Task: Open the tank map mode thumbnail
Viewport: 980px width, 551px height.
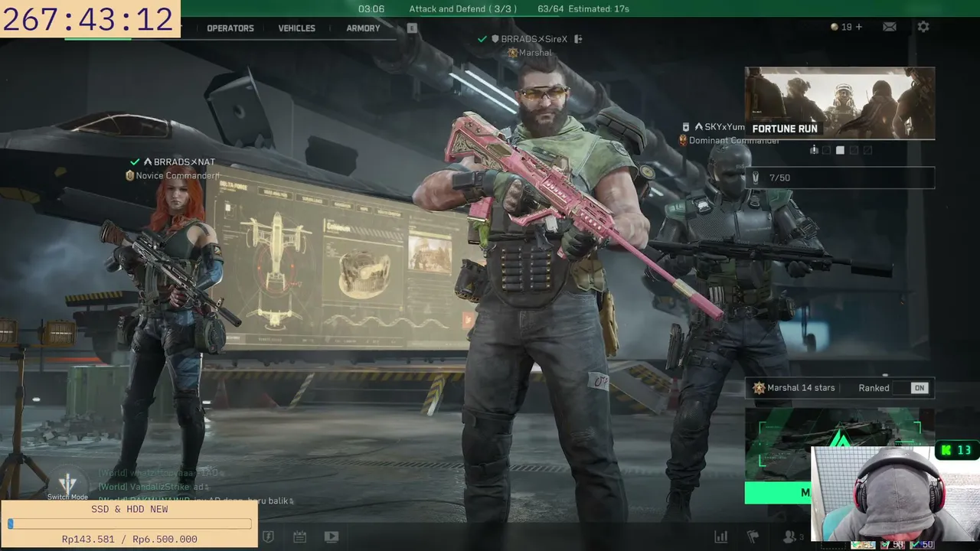Action: point(840,444)
